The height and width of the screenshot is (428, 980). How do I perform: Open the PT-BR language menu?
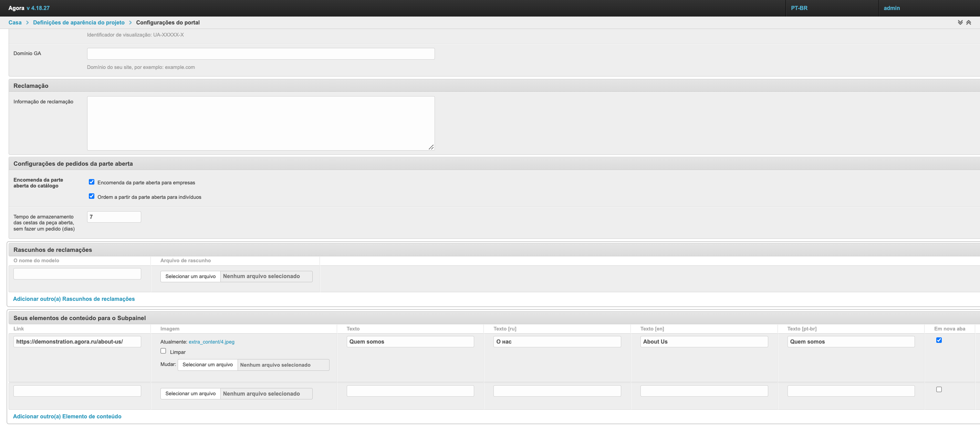point(799,8)
